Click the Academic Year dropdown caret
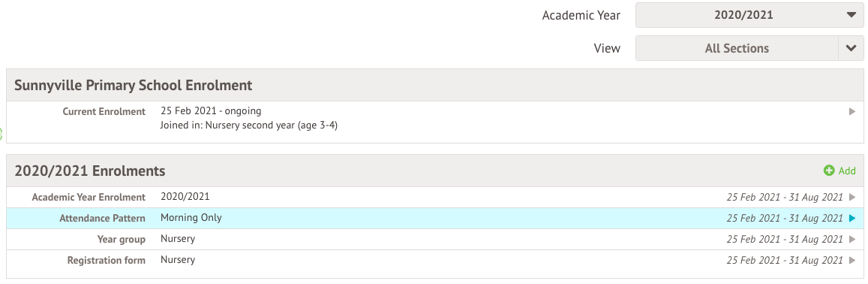The height and width of the screenshot is (284, 868). tap(851, 15)
